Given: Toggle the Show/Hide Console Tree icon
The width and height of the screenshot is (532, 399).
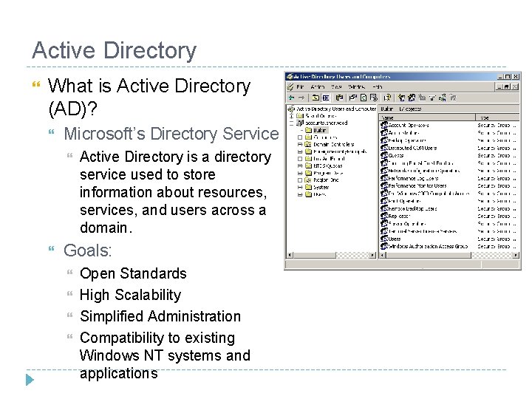Looking at the screenshot, I should (x=326, y=98).
